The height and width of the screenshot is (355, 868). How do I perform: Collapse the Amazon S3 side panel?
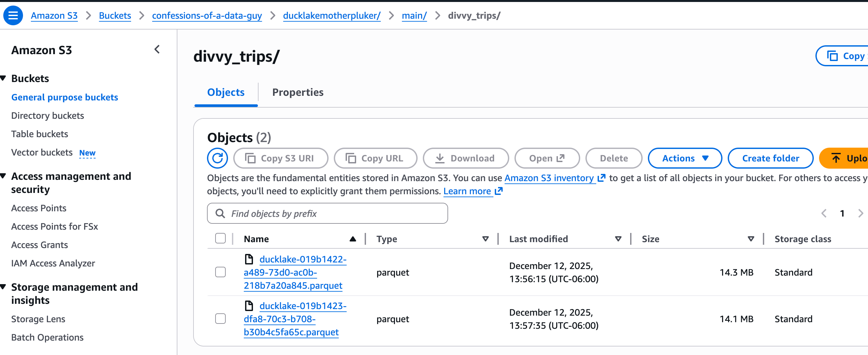(x=157, y=50)
